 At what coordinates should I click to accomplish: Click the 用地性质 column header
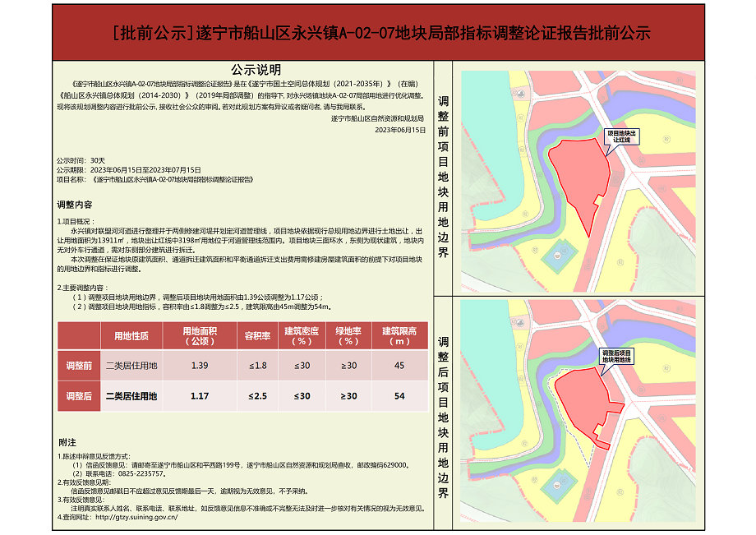pyautogui.click(x=131, y=335)
